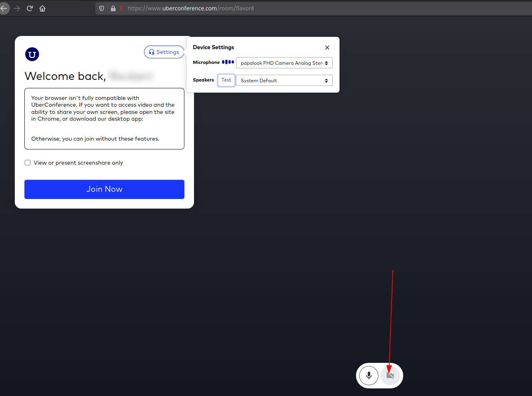Close the Device Settings popup
The height and width of the screenshot is (396, 532).
coord(327,48)
